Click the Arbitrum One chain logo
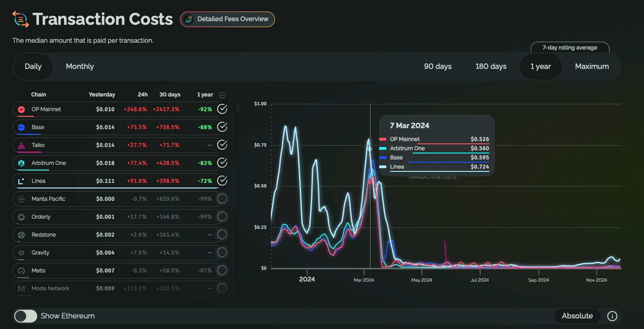 pyautogui.click(x=21, y=163)
